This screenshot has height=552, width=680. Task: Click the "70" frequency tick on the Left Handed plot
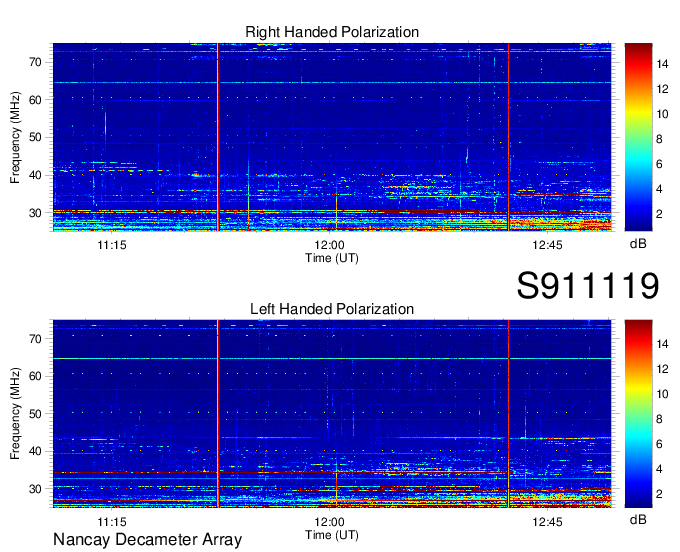(36, 339)
